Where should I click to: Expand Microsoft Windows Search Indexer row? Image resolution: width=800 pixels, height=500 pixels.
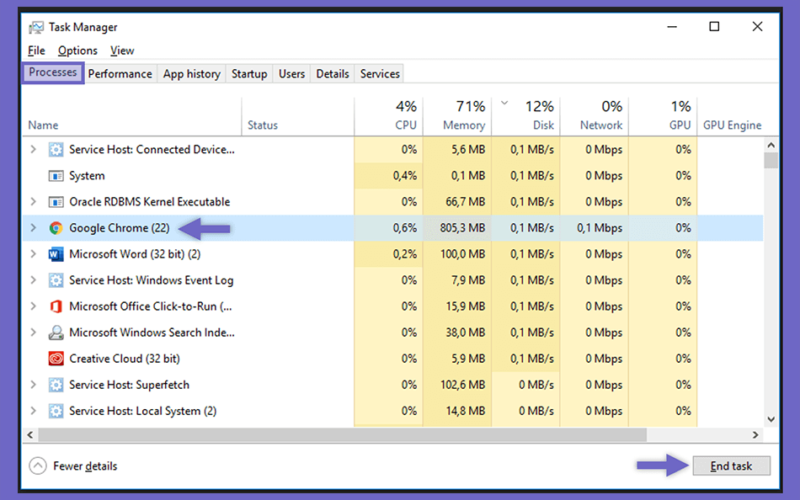click(x=33, y=332)
